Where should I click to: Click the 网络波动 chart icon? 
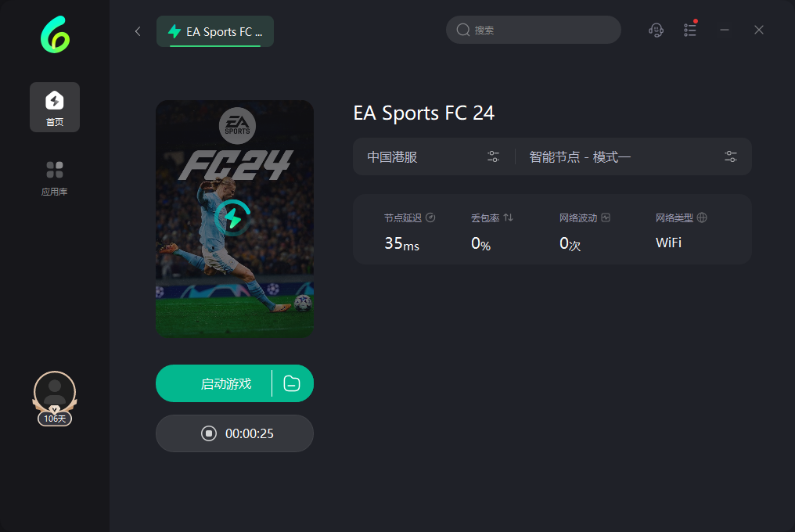coord(606,218)
